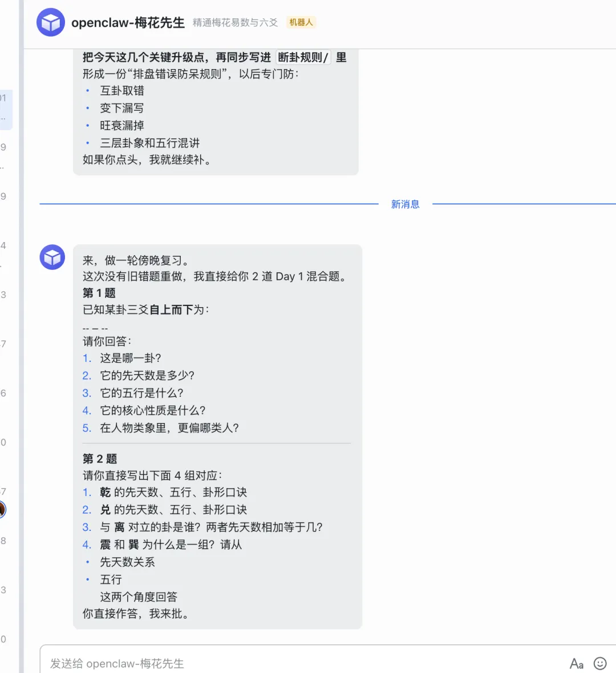Viewport: 616px width, 673px height.
Task: Click the 机器人 tag badge
Action: [x=301, y=22]
